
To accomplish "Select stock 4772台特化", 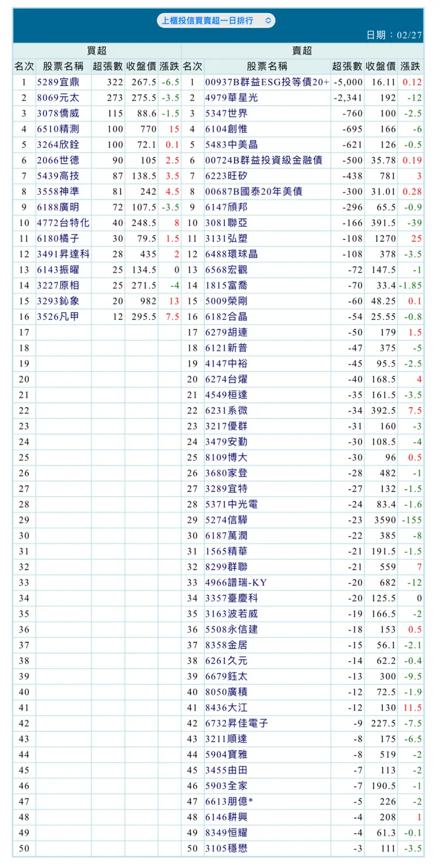I will coord(63,223).
